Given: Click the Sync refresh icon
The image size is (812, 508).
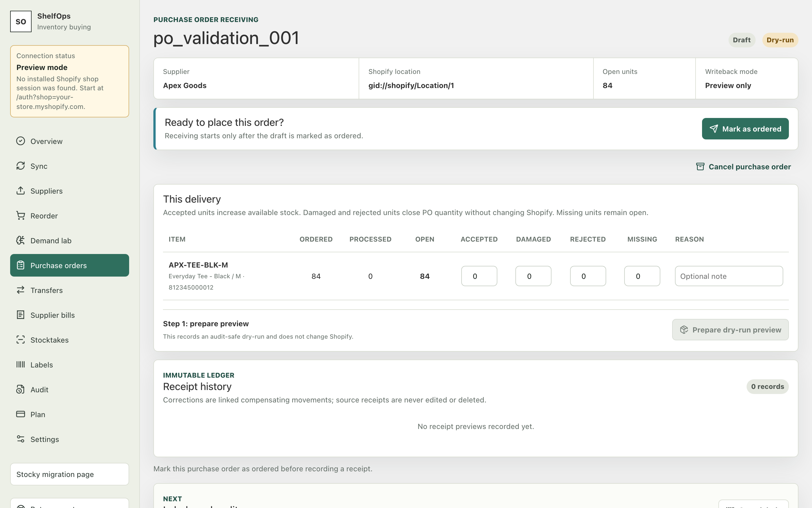Looking at the screenshot, I should [21, 166].
